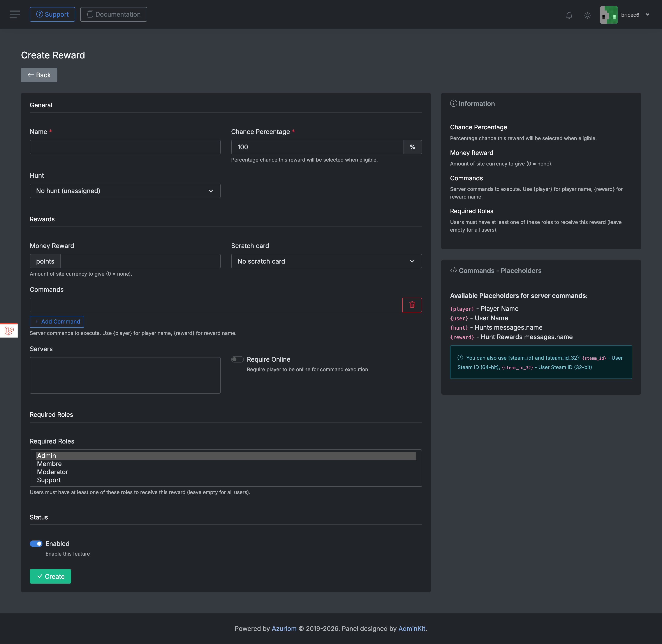Toggle the light/dark theme sun icon

click(x=587, y=15)
